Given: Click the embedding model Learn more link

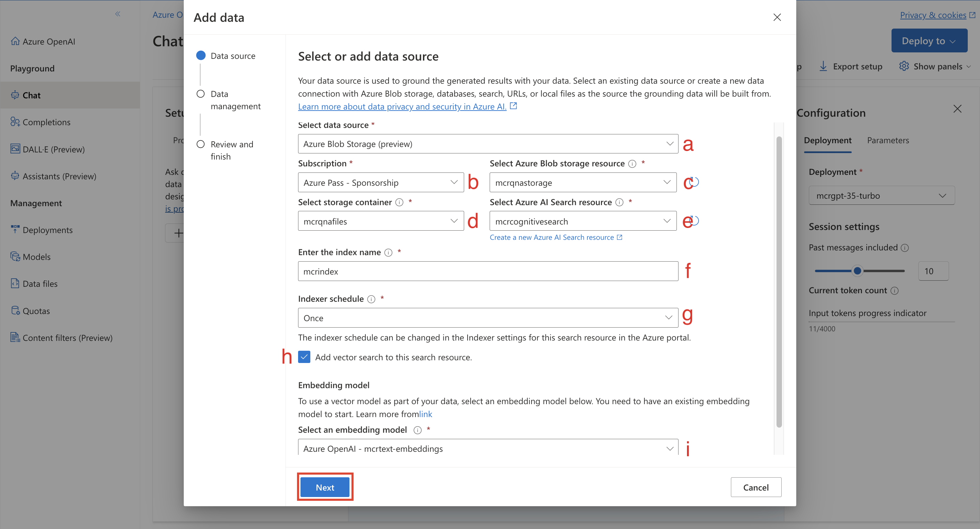Looking at the screenshot, I should point(425,415).
